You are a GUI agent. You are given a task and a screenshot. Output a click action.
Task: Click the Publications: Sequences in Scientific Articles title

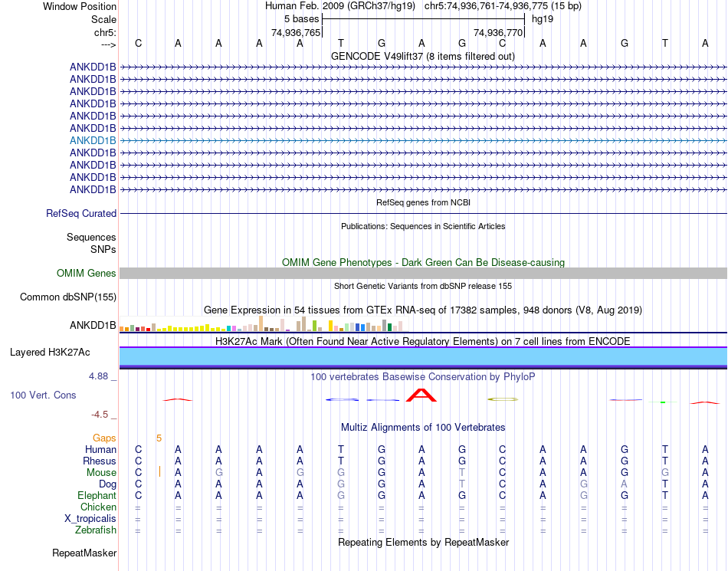[423, 226]
